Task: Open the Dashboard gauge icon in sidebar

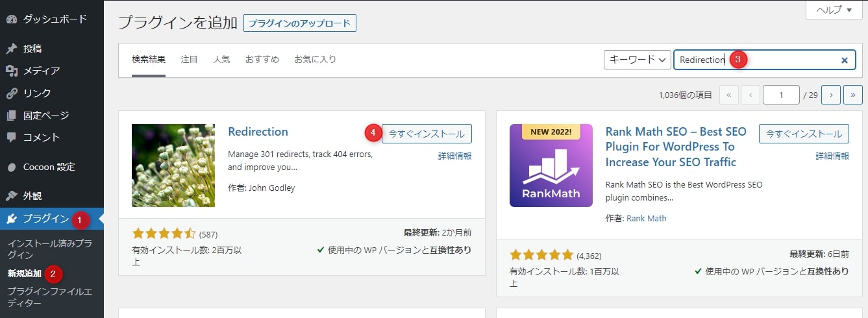Action: point(12,19)
